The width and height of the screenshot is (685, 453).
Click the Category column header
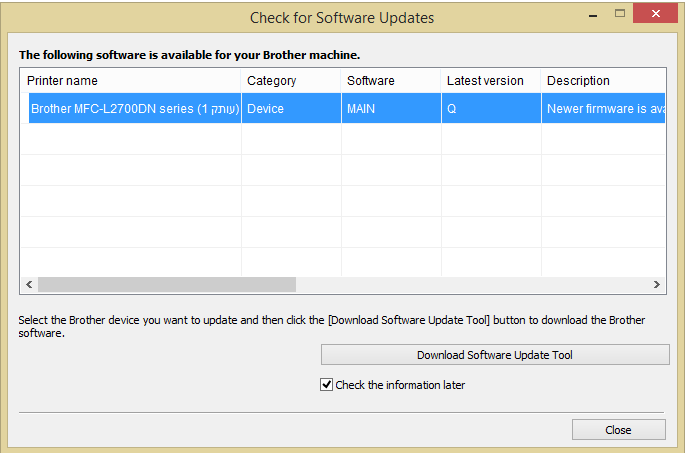[x=291, y=81]
